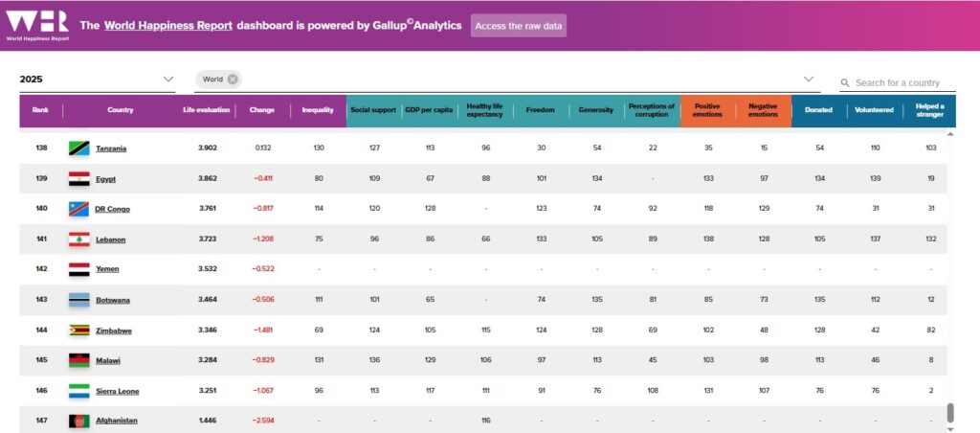Click the Zimbabwe flag icon
This screenshot has width=980, height=433.
(x=78, y=330)
